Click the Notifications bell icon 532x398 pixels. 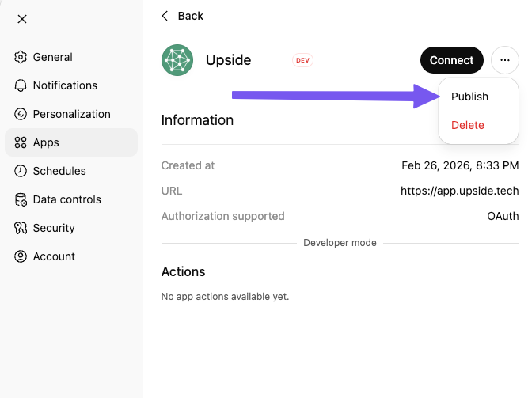click(21, 85)
